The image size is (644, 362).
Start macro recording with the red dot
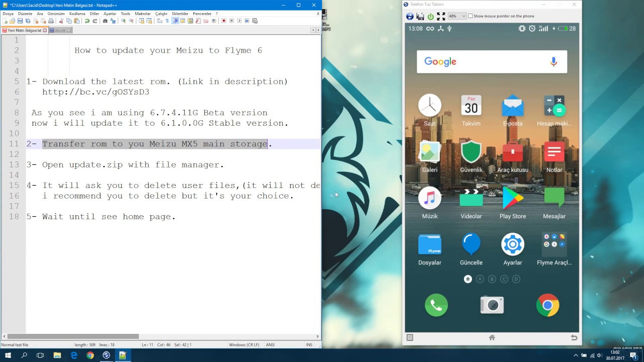coord(224,21)
